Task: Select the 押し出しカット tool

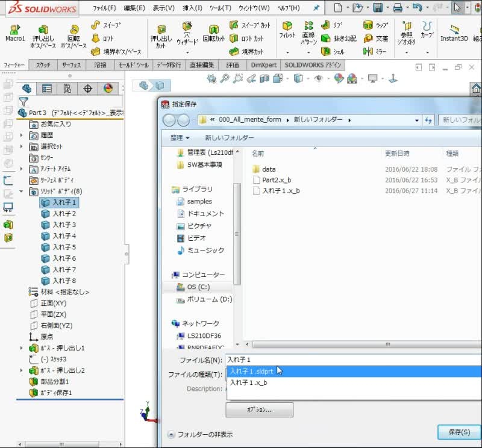Action: pyautogui.click(x=161, y=37)
